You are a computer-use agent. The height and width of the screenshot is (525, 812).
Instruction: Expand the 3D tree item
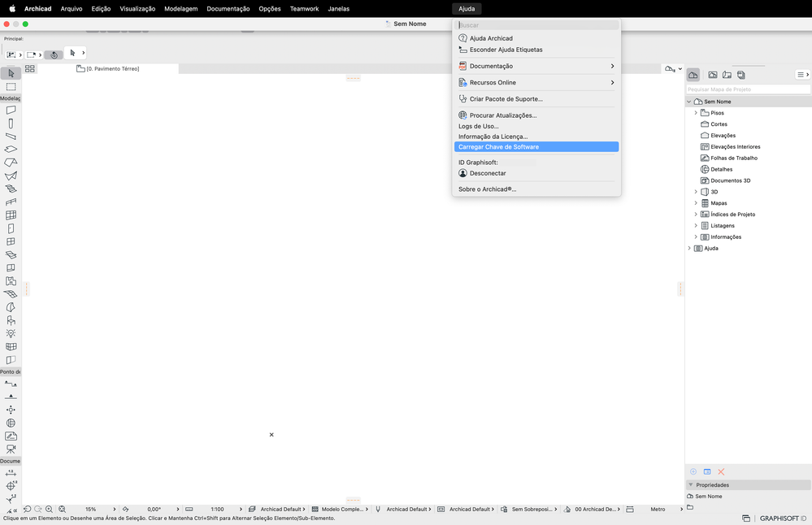click(696, 192)
